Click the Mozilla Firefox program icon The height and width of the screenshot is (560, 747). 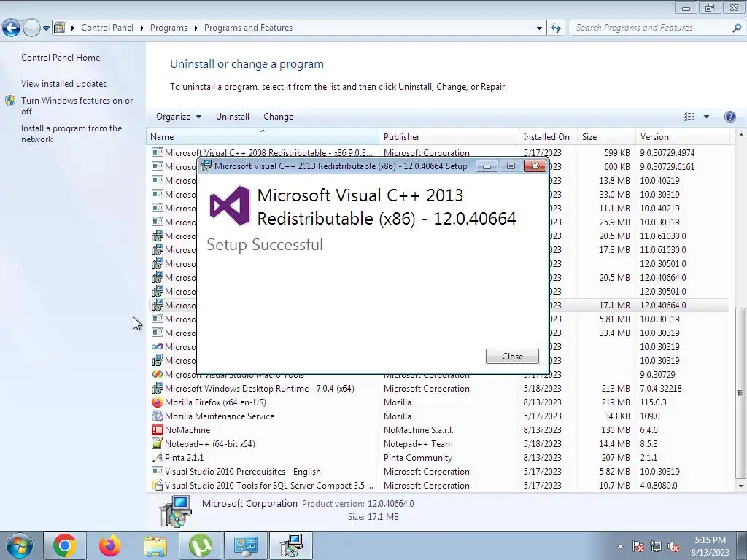(x=158, y=402)
